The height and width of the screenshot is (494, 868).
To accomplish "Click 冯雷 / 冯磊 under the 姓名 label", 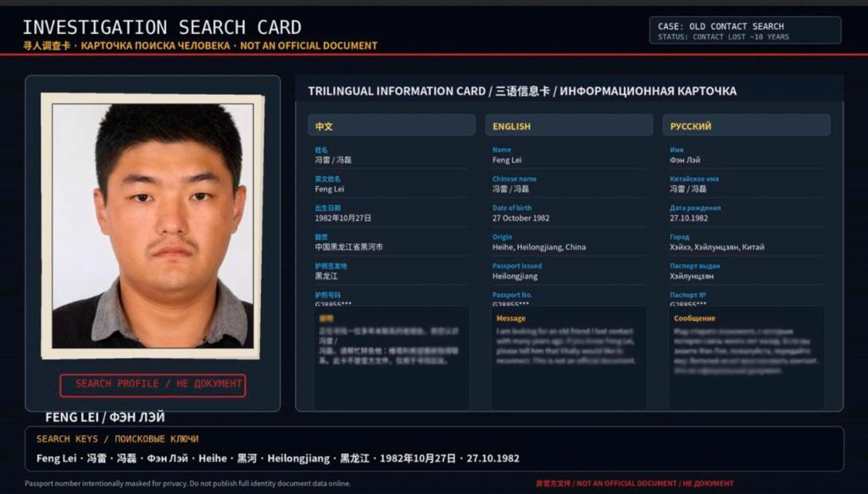I will [x=333, y=160].
